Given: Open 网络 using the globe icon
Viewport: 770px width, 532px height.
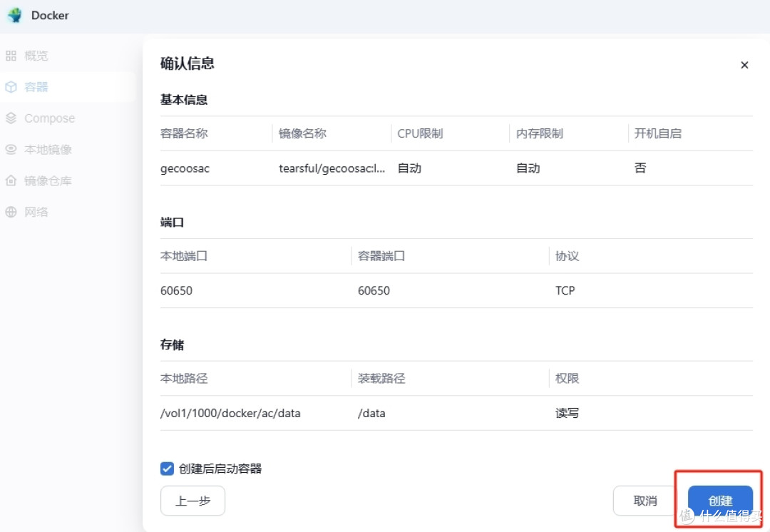Looking at the screenshot, I should [x=12, y=212].
